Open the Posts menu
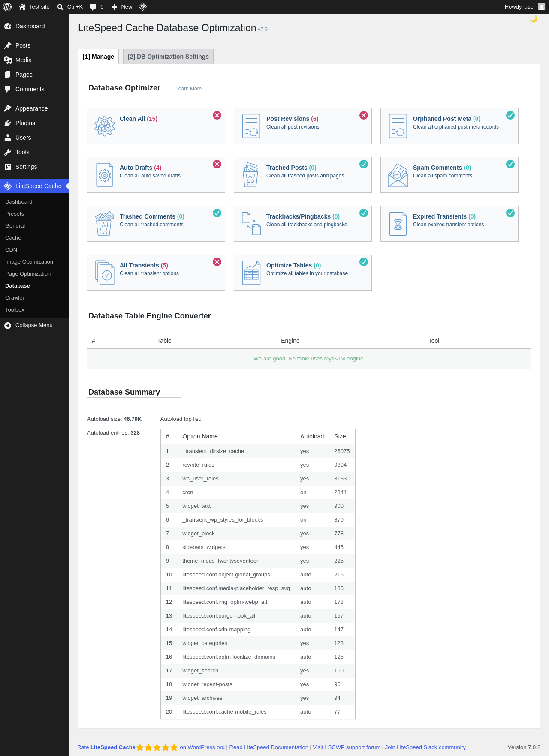The height and width of the screenshot is (756, 549). 34,45
